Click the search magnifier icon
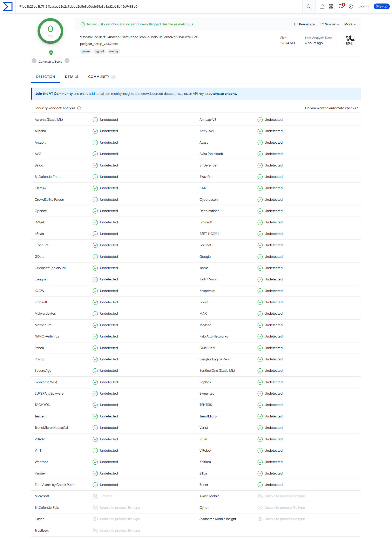Viewport: 392px width, 539px height. [x=309, y=6]
